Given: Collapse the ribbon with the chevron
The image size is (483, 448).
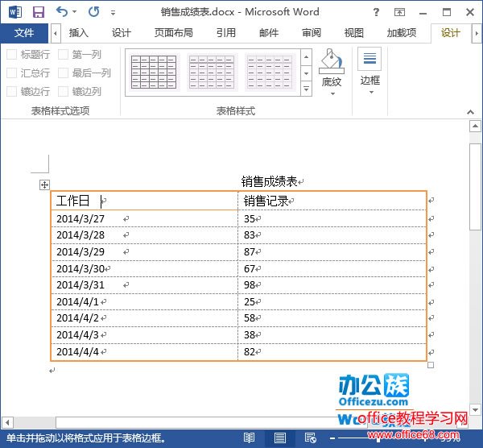Looking at the screenshot, I should 470,112.
